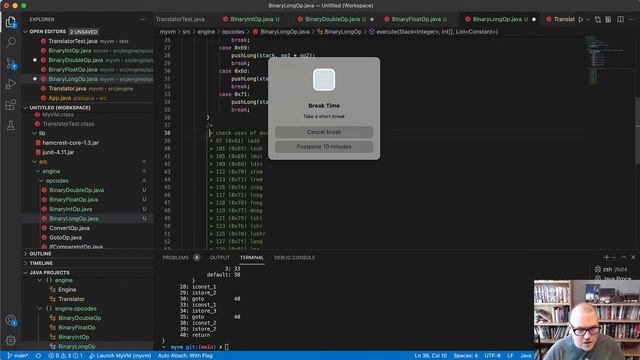Open the Explorer view in the activity bar

coord(11,22)
